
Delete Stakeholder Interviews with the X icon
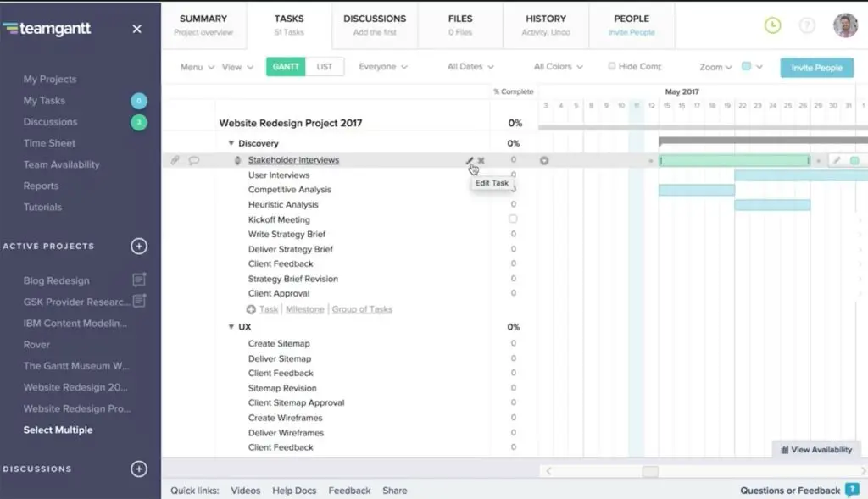pyautogui.click(x=481, y=160)
